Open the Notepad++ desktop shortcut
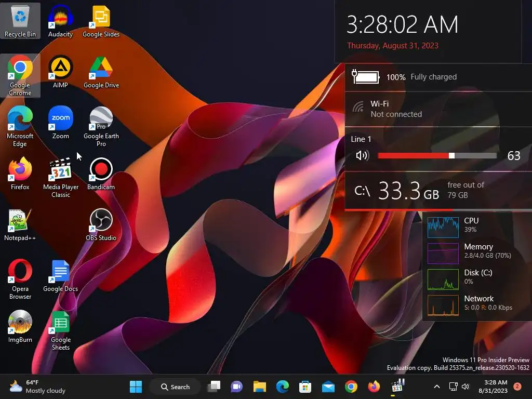The image size is (532, 399). [20, 224]
